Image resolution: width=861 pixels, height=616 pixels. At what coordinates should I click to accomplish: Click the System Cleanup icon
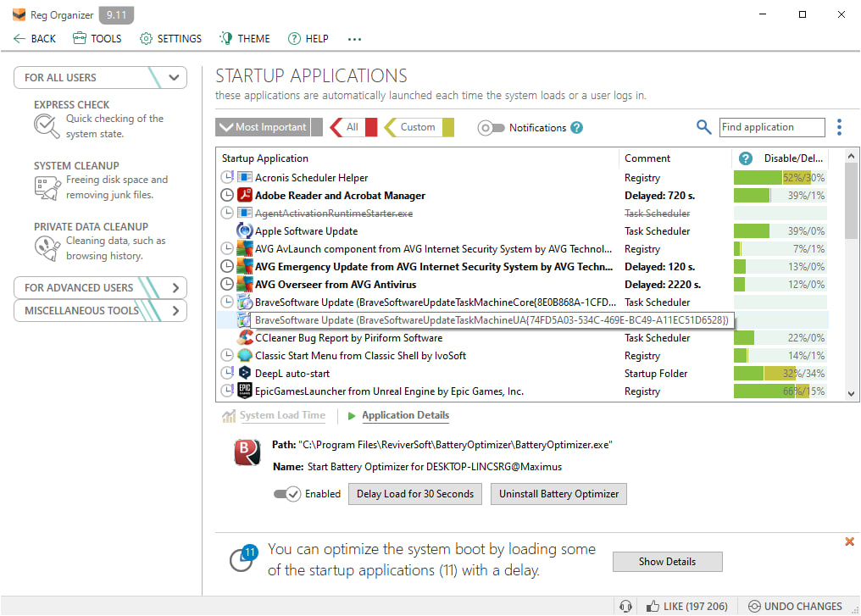coord(47,187)
